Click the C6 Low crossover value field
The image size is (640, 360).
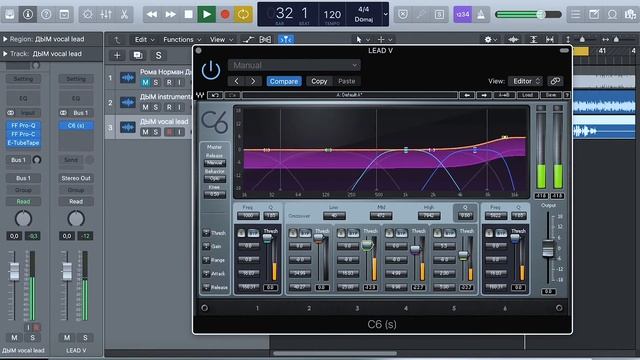tap(334, 216)
